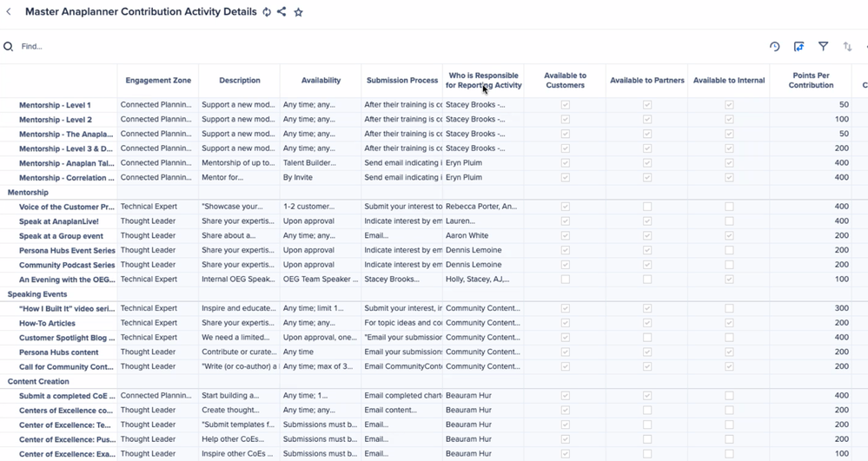Open the filter funnel icon

point(823,47)
